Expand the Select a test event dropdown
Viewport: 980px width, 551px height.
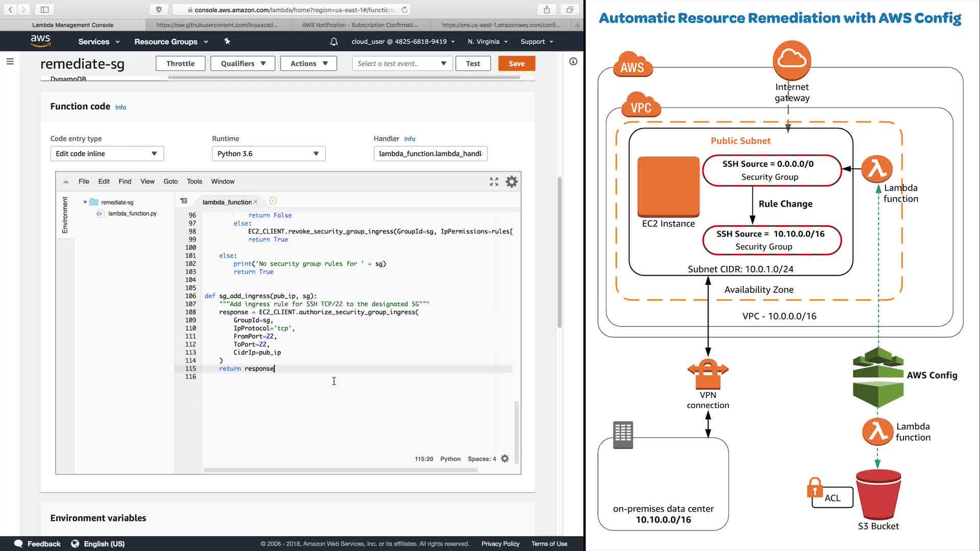pyautogui.click(x=402, y=64)
